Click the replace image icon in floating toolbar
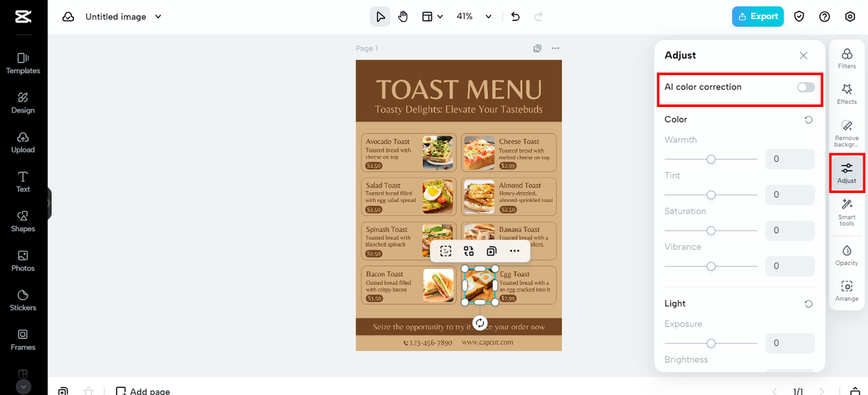This screenshot has height=395, width=868. point(469,251)
